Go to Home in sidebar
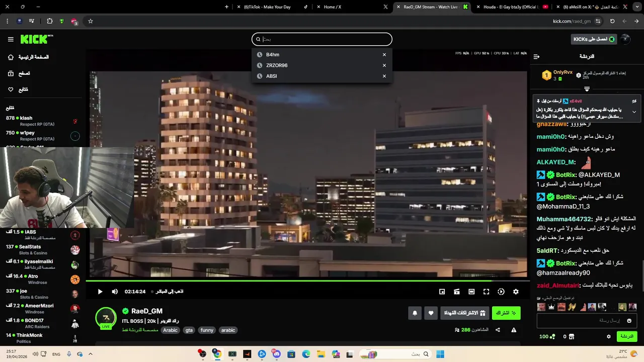Viewport: 644px width, 362px height. 29,57
